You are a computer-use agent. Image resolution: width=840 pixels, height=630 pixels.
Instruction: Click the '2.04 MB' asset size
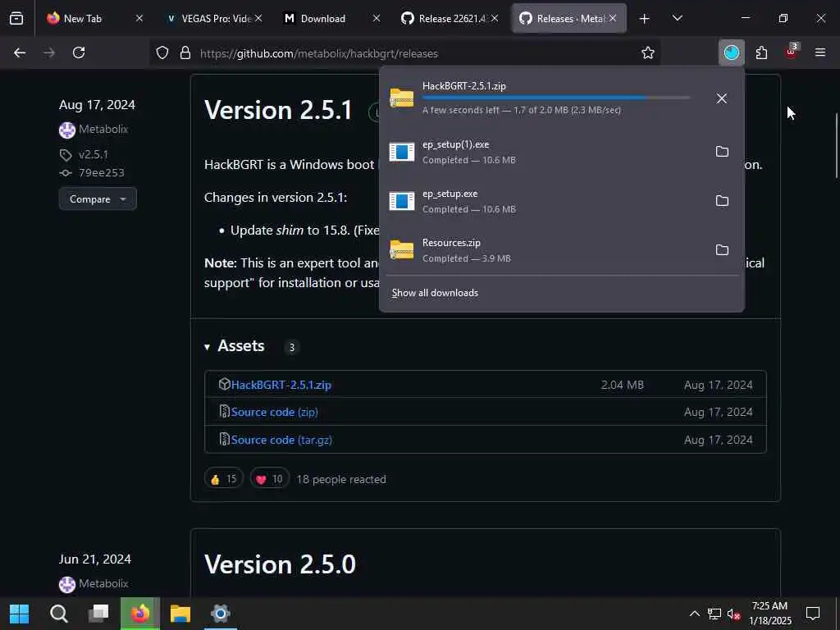click(x=622, y=385)
